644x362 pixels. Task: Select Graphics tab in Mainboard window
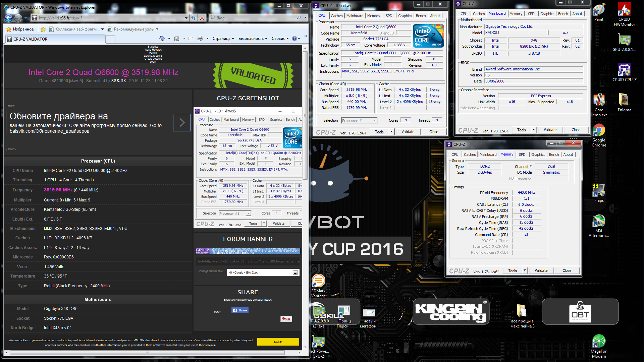click(547, 14)
